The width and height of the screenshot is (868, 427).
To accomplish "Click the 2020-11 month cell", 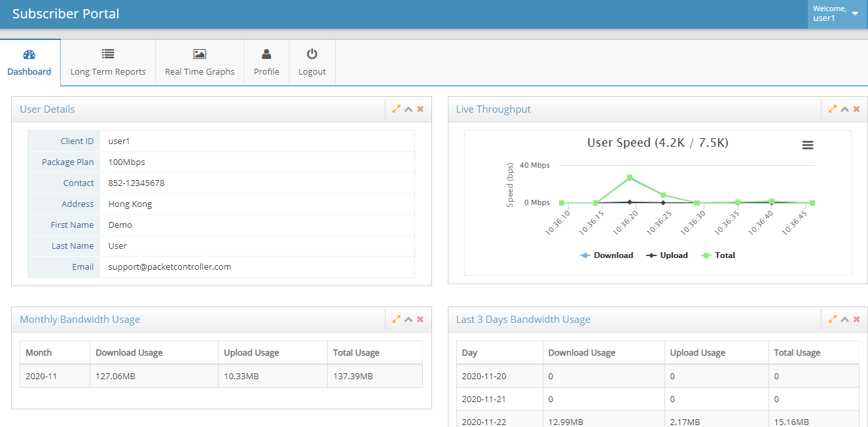I will click(x=55, y=376).
